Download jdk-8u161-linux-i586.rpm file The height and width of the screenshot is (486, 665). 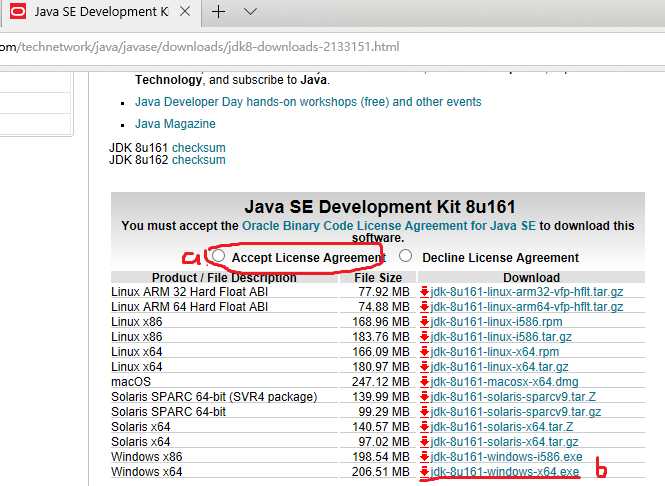[496, 322]
